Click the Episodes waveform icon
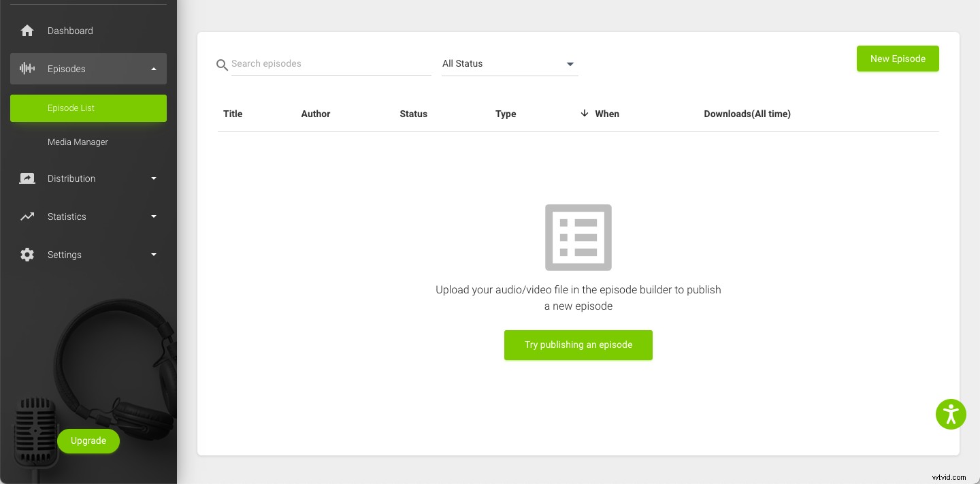 coord(27,69)
